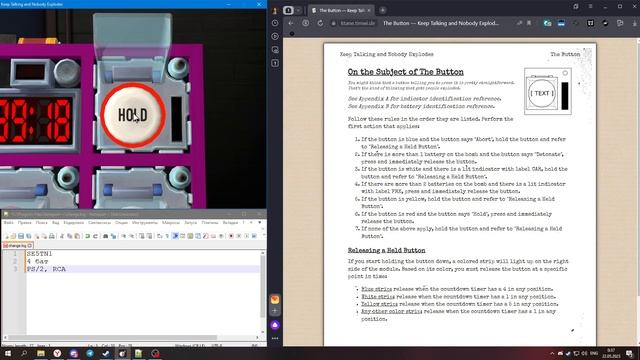Click the black indicator strip beside the HOLD button

[x=177, y=119]
